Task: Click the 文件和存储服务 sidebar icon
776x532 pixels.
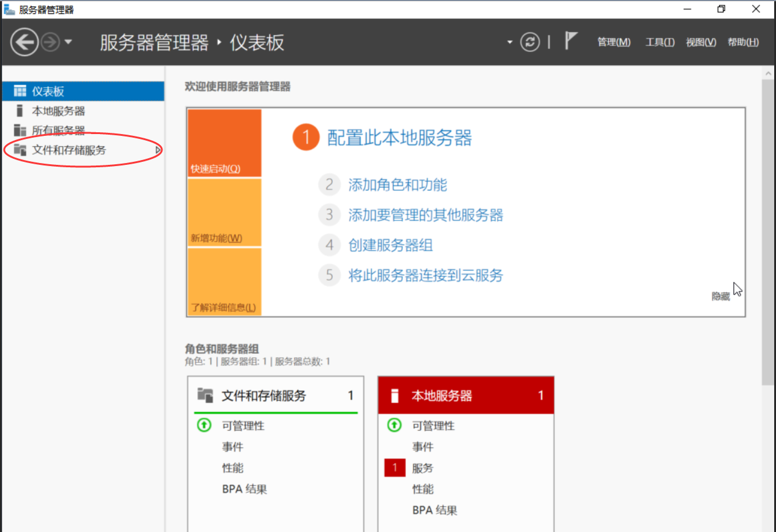Action: (20, 150)
